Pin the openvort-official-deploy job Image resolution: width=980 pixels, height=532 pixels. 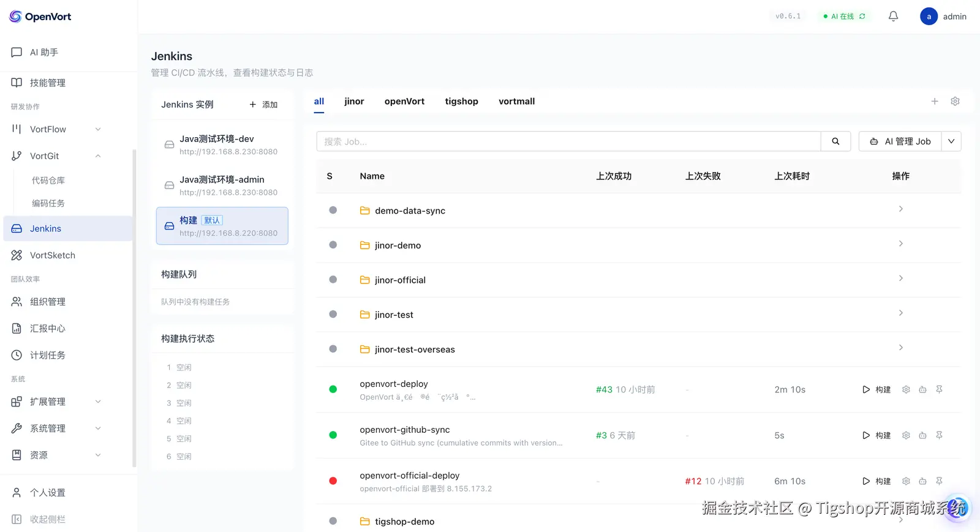tap(939, 481)
